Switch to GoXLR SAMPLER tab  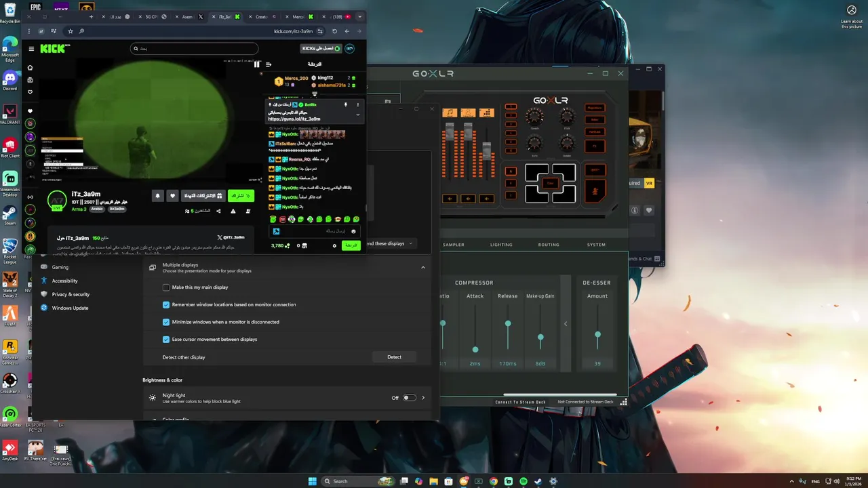(x=454, y=245)
